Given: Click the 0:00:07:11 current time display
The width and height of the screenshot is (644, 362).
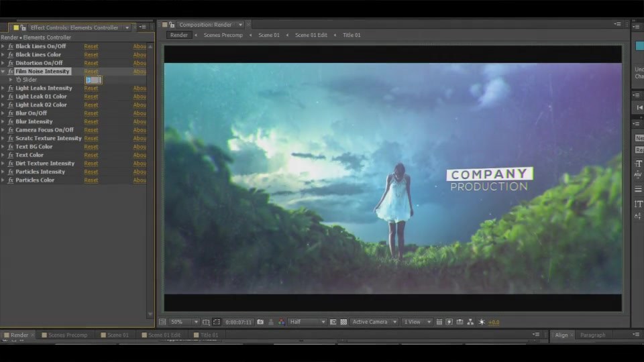Looking at the screenshot, I should click(x=239, y=322).
